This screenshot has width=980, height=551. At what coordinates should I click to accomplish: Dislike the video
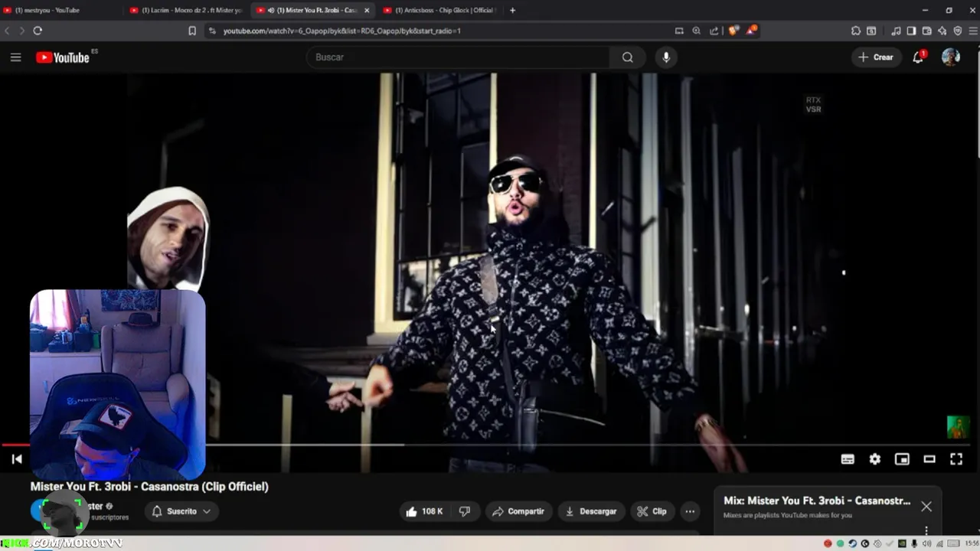point(465,511)
